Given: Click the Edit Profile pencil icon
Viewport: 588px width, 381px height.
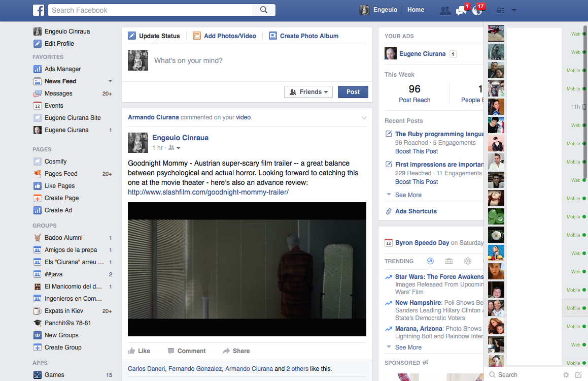Looking at the screenshot, I should point(38,44).
